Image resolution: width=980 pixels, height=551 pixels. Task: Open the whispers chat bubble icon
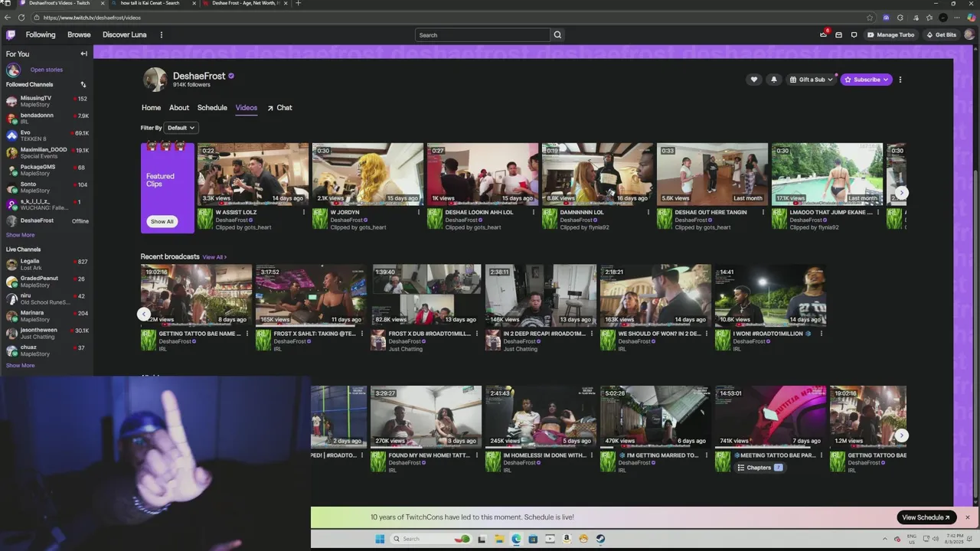point(854,34)
